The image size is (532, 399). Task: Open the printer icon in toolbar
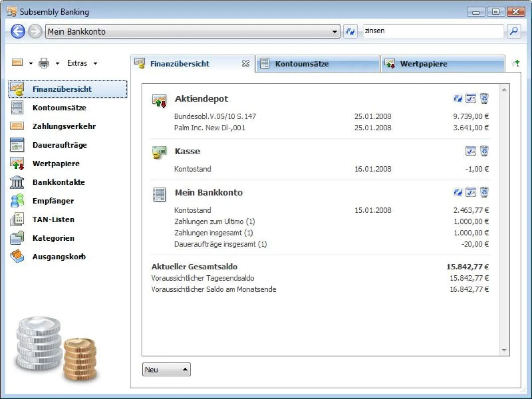(44, 63)
